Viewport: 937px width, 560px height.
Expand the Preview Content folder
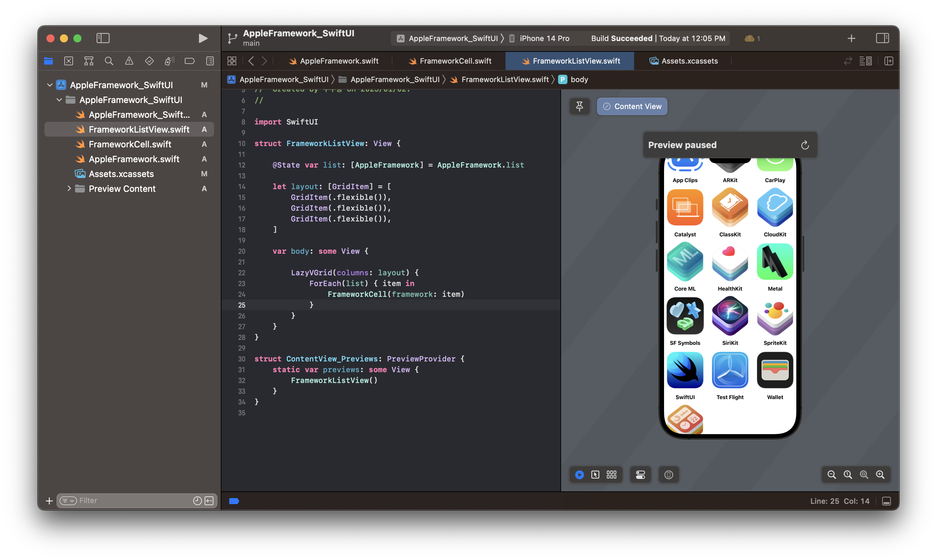[69, 189]
